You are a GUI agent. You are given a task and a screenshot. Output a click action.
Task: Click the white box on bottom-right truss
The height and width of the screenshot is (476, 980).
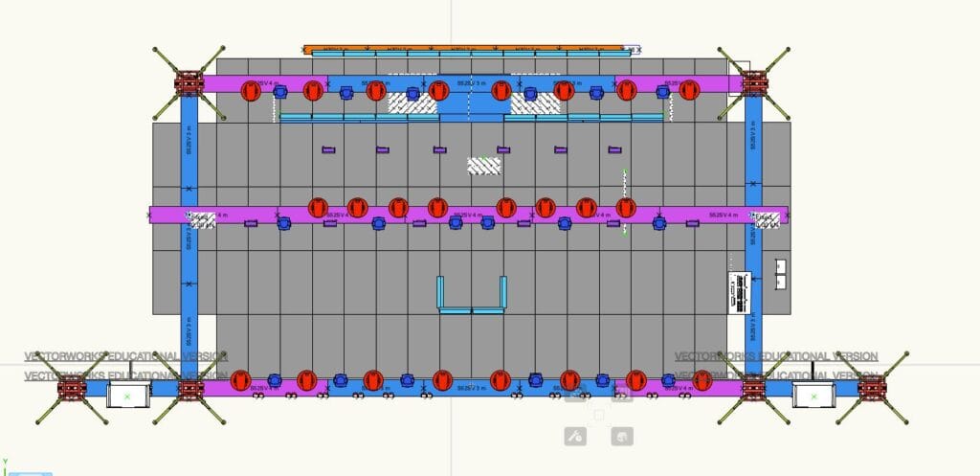pyautogui.click(x=813, y=394)
